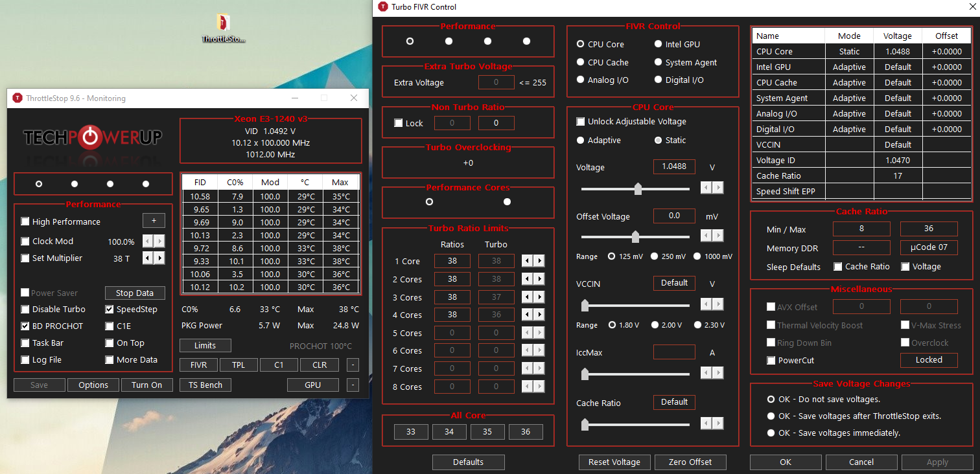
Task: Click the Turbo FIVR Control title bar icon
Action: point(383,7)
